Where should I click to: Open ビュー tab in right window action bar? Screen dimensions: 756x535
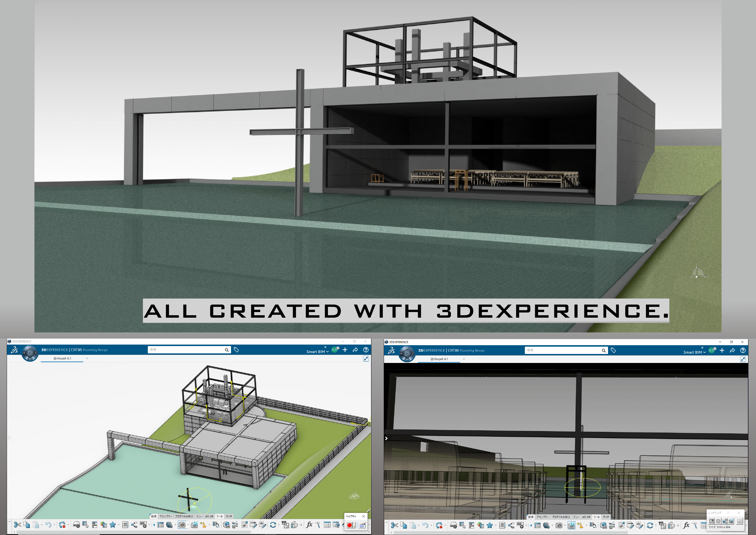[x=576, y=517]
